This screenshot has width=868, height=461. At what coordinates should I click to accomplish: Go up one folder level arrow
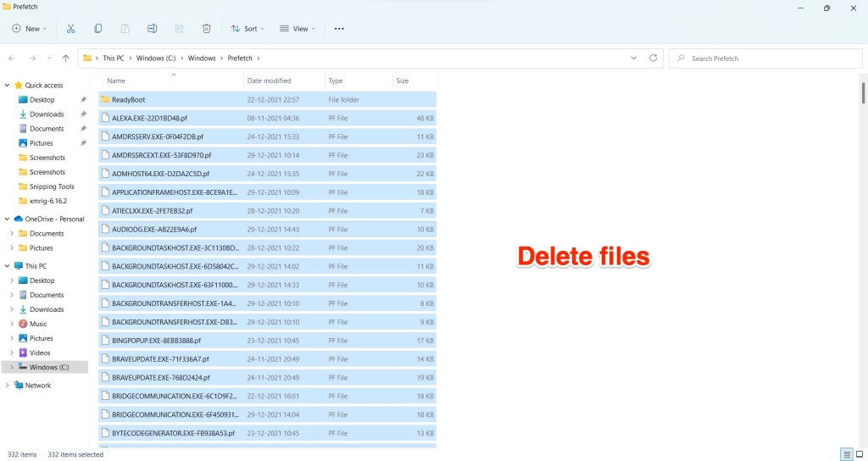pyautogui.click(x=65, y=58)
